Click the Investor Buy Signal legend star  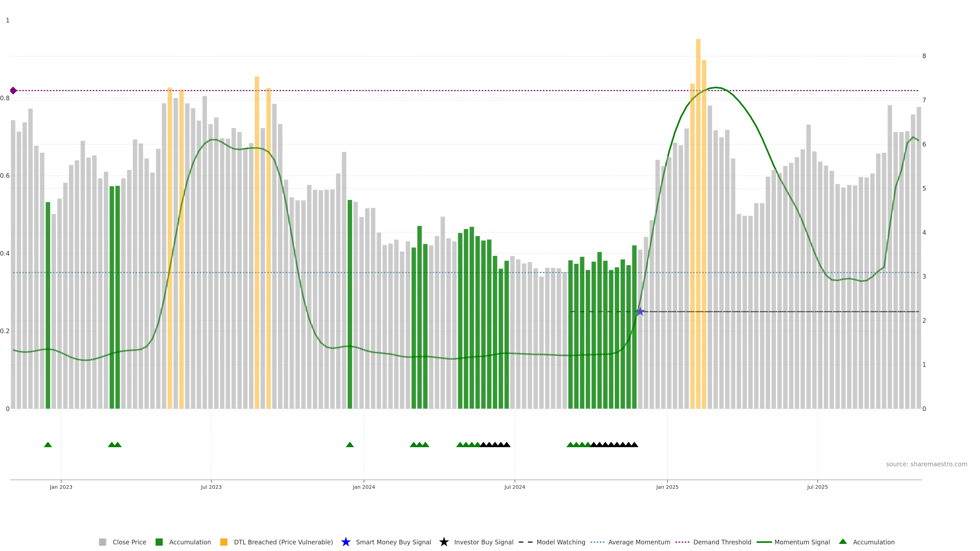[444, 542]
